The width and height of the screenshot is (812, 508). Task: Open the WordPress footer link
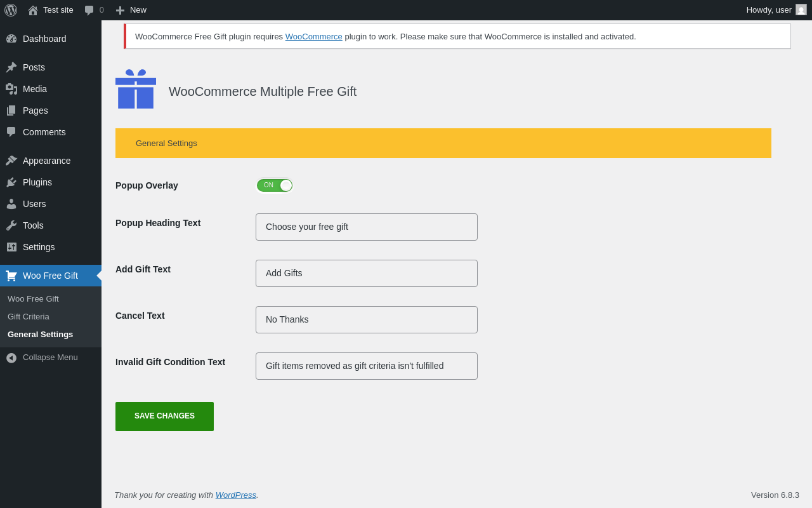[235, 495]
